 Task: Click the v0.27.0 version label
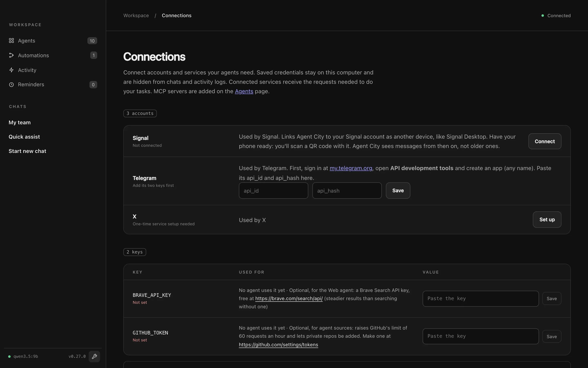pos(77,357)
